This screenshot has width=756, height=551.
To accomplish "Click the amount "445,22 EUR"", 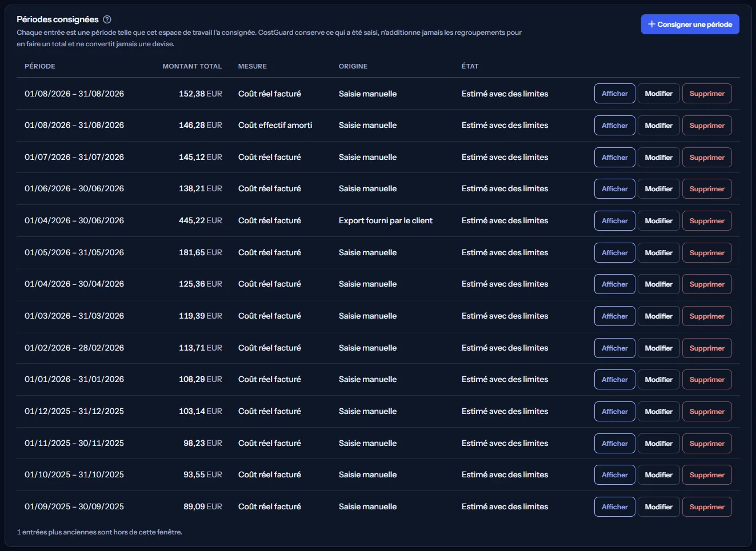I will [201, 220].
